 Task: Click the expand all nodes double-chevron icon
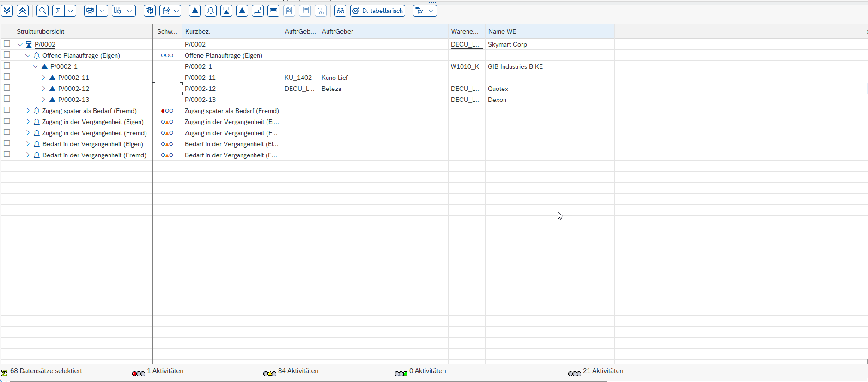coord(7,11)
